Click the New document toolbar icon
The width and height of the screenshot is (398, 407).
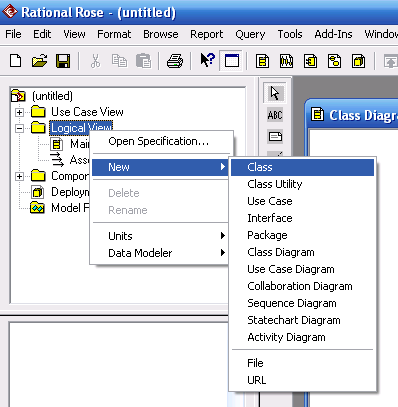(16, 61)
